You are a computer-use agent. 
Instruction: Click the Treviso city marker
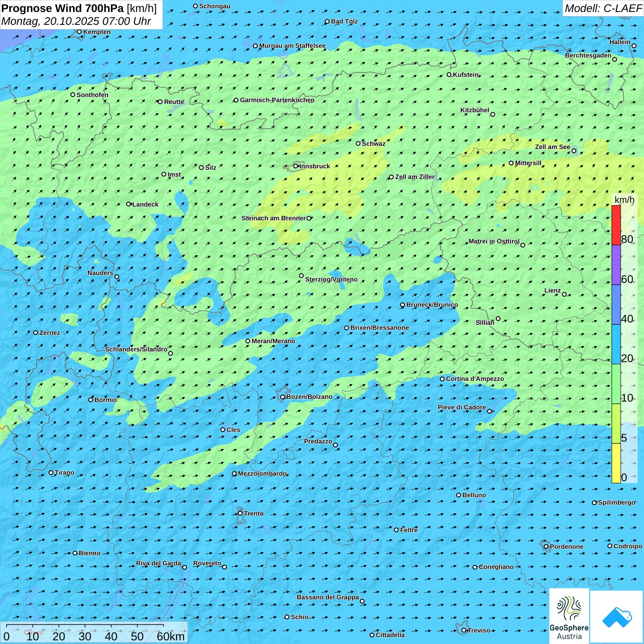click(464, 630)
